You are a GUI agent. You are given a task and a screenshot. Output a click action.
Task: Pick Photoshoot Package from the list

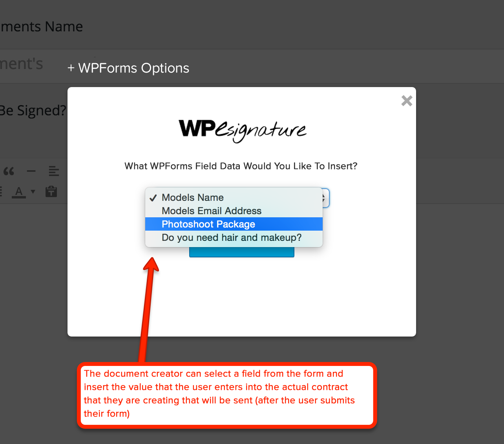[x=234, y=224]
